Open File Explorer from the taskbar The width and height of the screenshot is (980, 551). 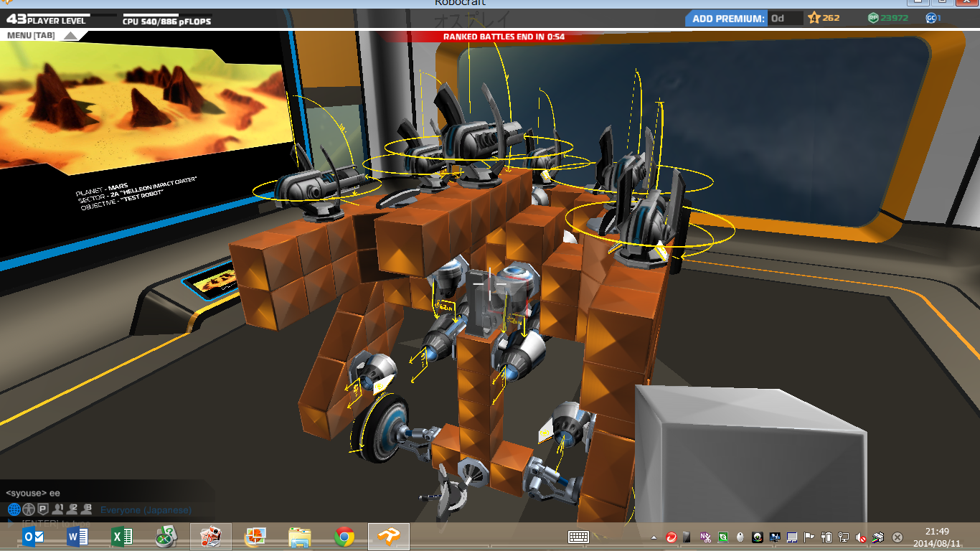[299, 537]
